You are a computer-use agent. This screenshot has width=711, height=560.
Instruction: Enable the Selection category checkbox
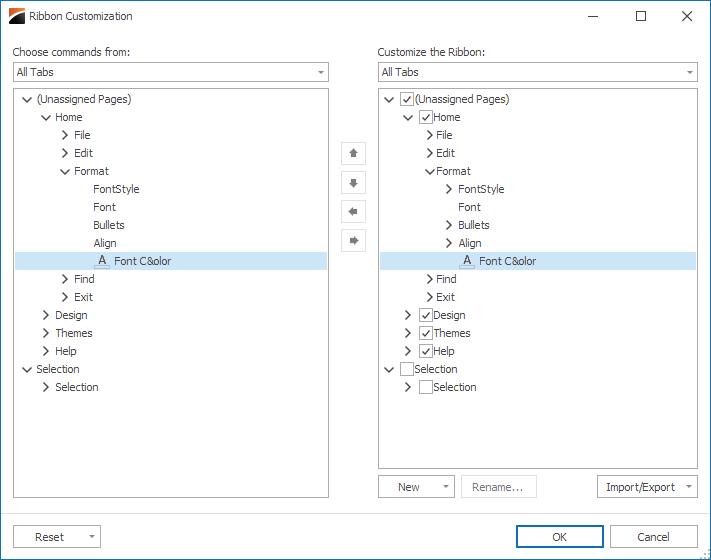pos(406,369)
